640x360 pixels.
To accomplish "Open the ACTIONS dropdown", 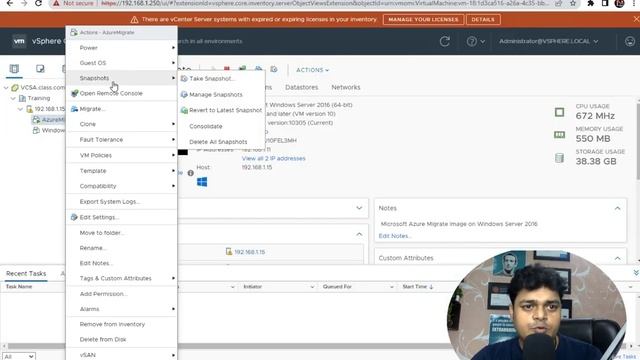I will click(312, 70).
